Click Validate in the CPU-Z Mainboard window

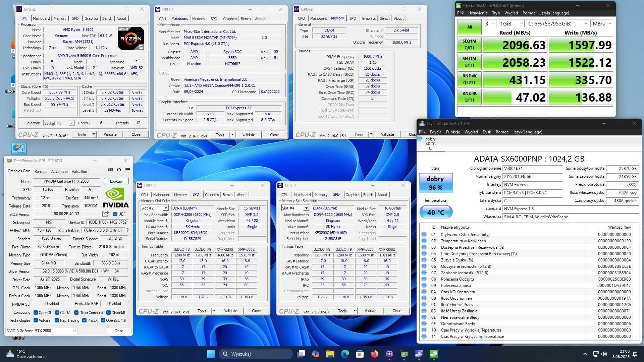tap(249, 135)
